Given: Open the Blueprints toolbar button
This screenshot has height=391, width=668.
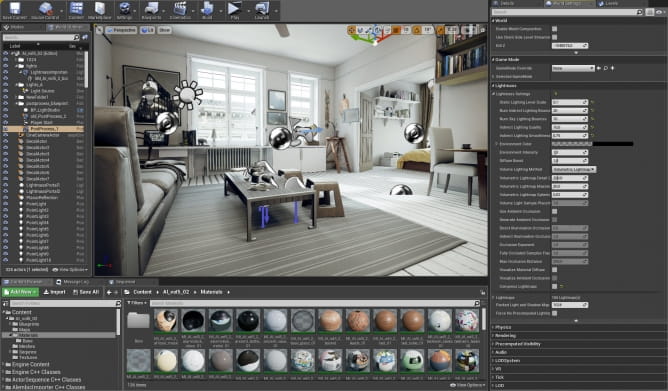Looking at the screenshot, I should 151,10.
